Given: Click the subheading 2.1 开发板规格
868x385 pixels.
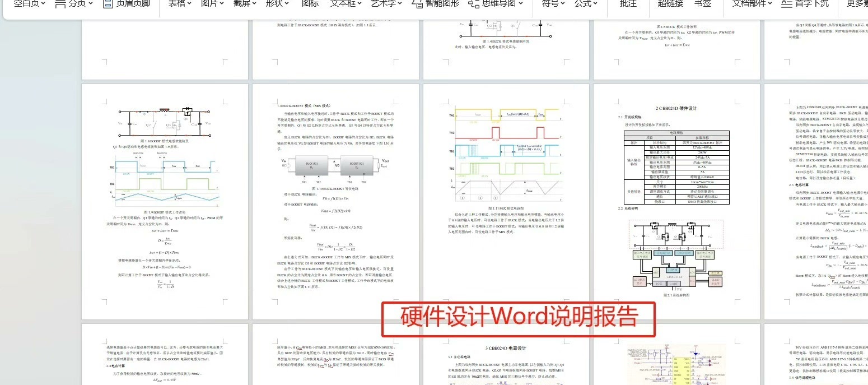Looking at the screenshot, I should 631,117.
